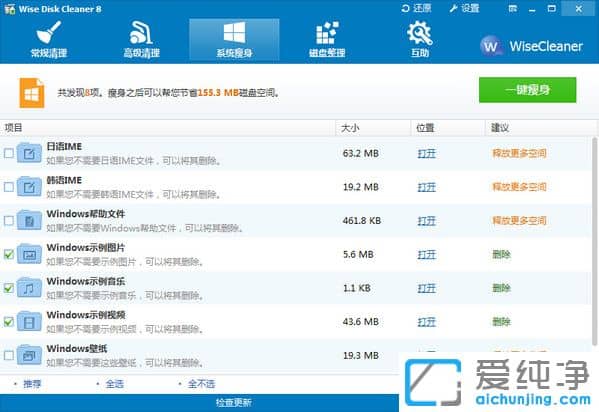Click the Windows示例音乐 music folder icon

[x=29, y=287]
